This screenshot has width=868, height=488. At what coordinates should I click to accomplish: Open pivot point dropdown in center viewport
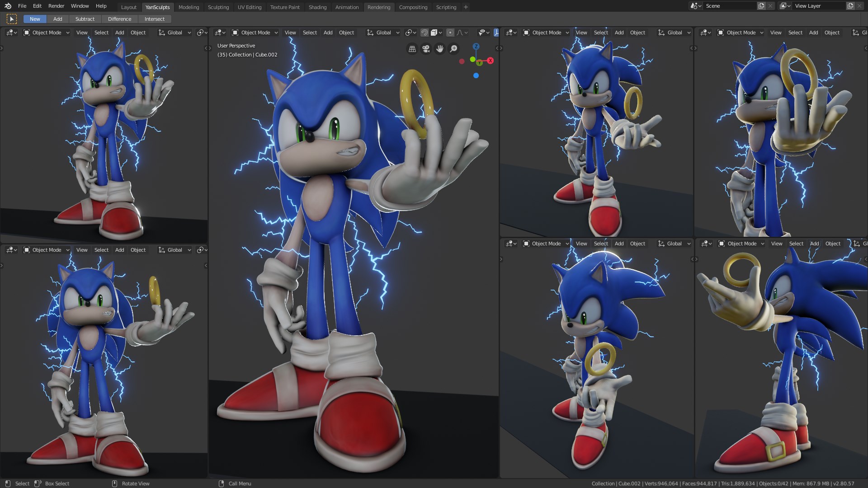click(410, 33)
